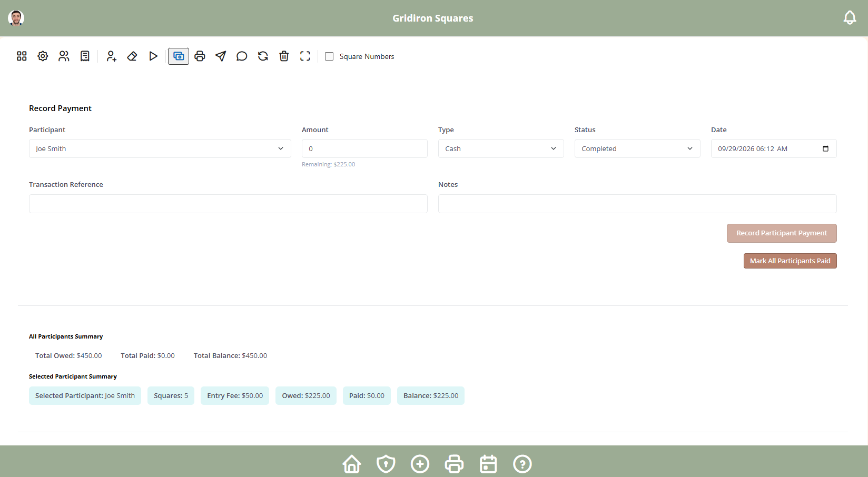Open the settings gear icon
The width and height of the screenshot is (868, 477).
click(43, 56)
